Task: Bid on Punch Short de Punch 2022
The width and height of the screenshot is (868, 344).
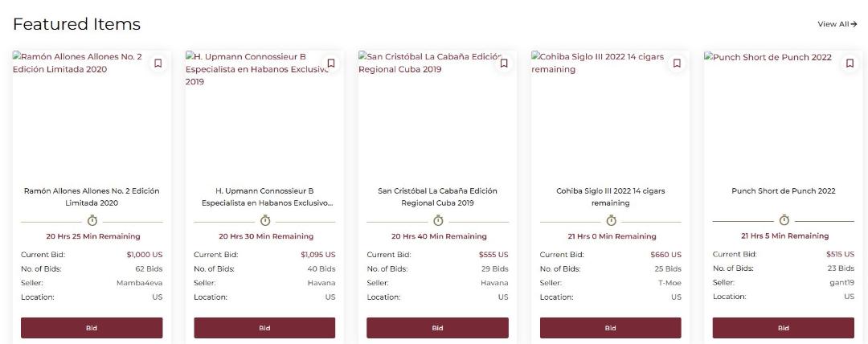Action: (784, 328)
